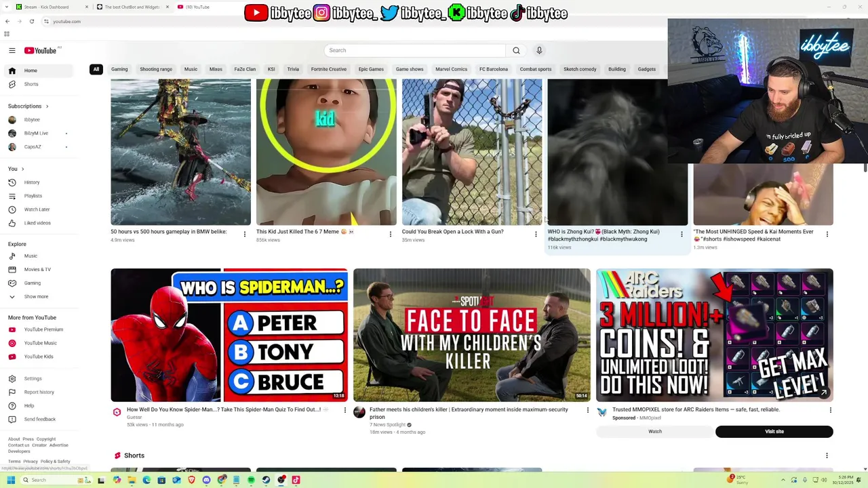Screen dimensions: 868x488
Task: Open menu for Shorts shelf
Action: click(x=827, y=455)
